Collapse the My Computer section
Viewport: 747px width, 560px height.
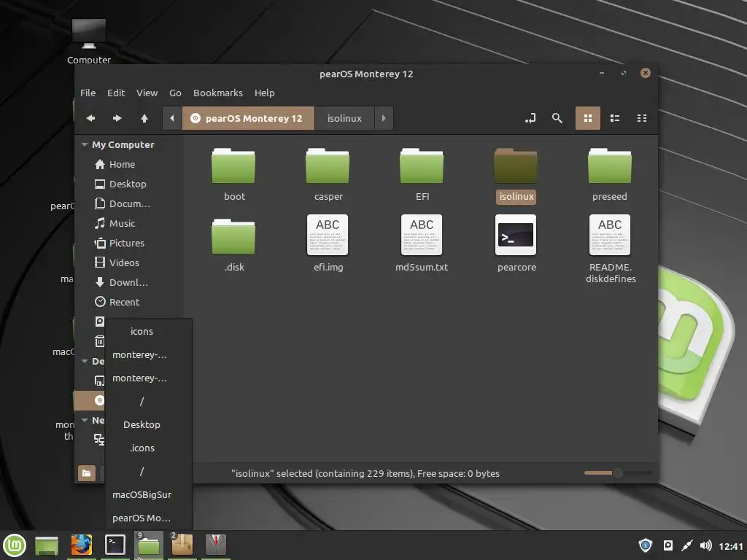(85, 145)
